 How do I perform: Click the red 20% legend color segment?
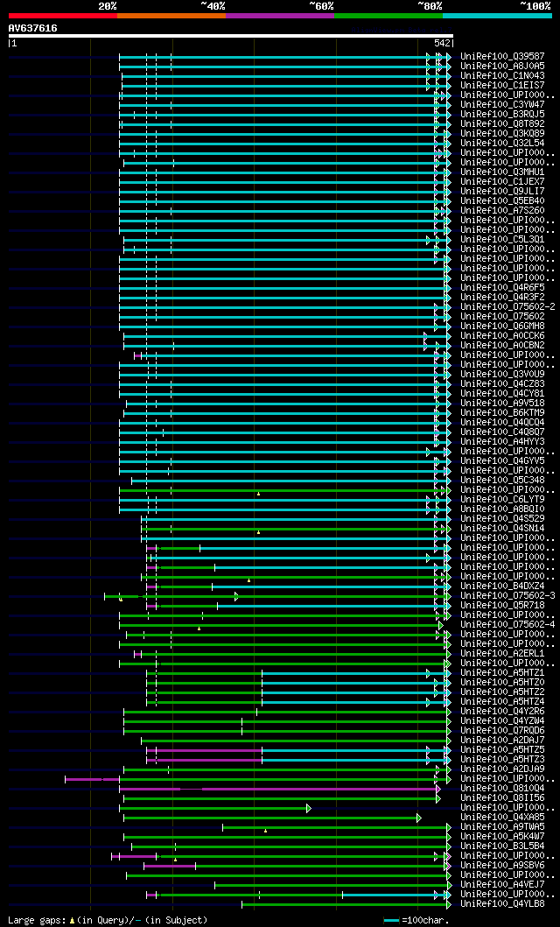(63, 16)
